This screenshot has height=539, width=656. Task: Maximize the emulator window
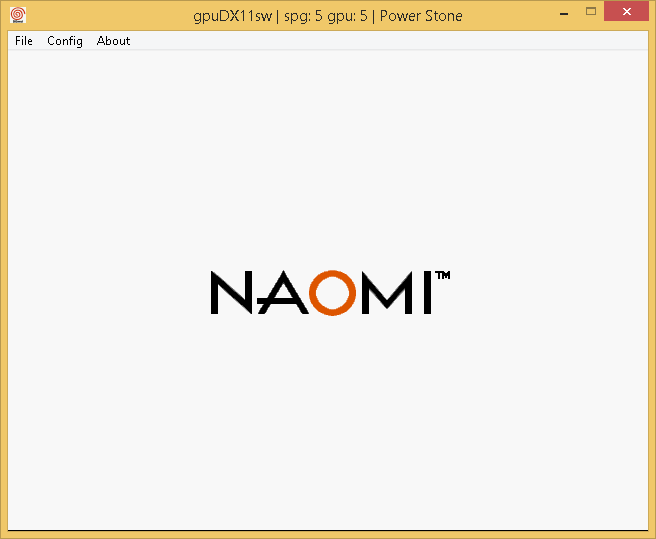[591, 12]
